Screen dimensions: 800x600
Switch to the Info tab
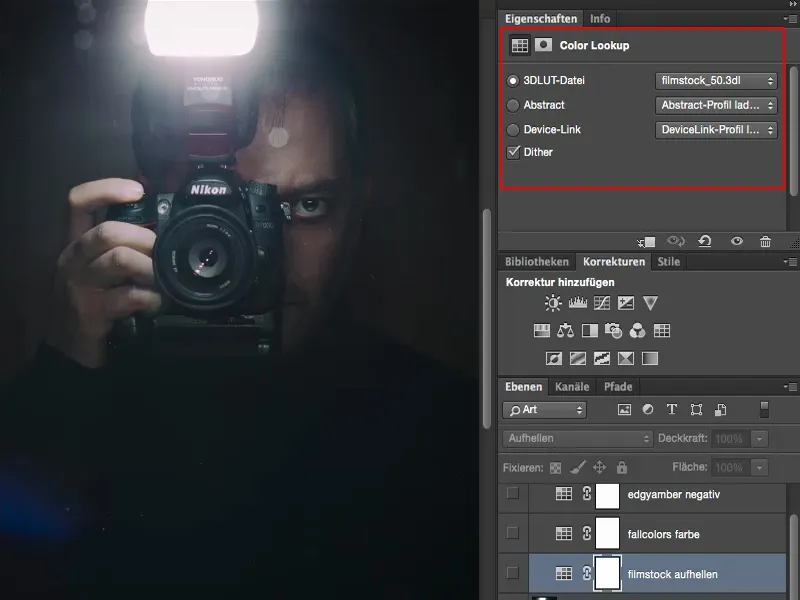click(x=600, y=19)
